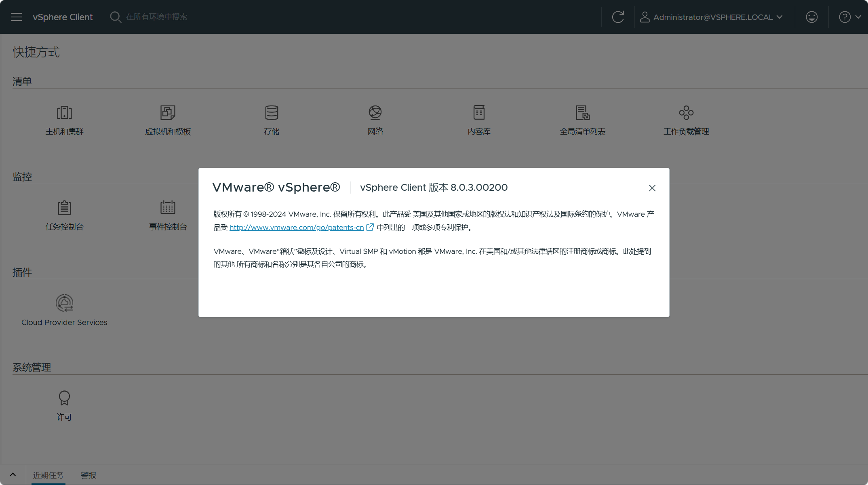Open the Licensing shortcut (许可)
868x485 pixels.
click(64, 406)
